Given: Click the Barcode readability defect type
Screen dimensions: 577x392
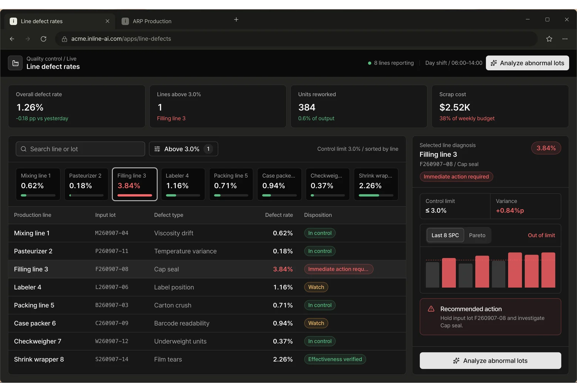Looking at the screenshot, I should click(x=182, y=323).
